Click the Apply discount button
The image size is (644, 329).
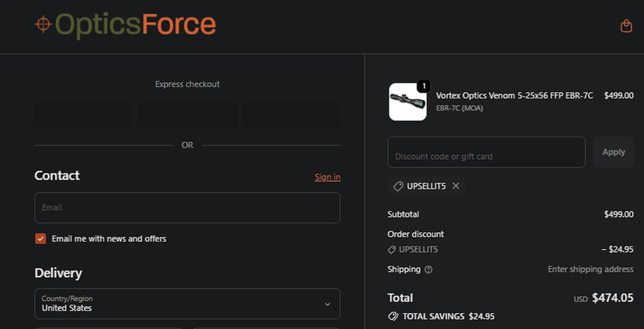[614, 152]
